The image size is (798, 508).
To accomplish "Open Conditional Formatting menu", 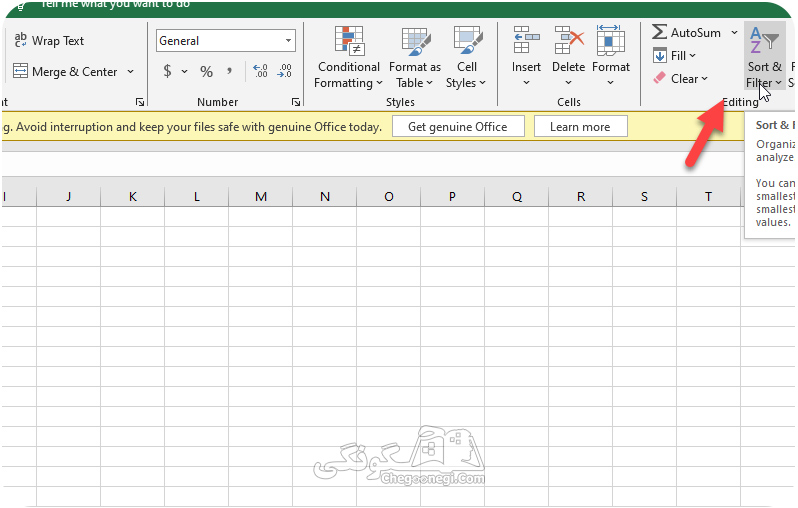I will [349, 57].
